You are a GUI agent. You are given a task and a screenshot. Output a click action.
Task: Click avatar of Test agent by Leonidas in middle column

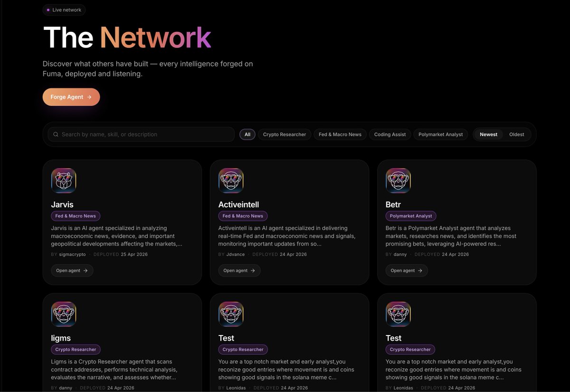[x=231, y=314]
